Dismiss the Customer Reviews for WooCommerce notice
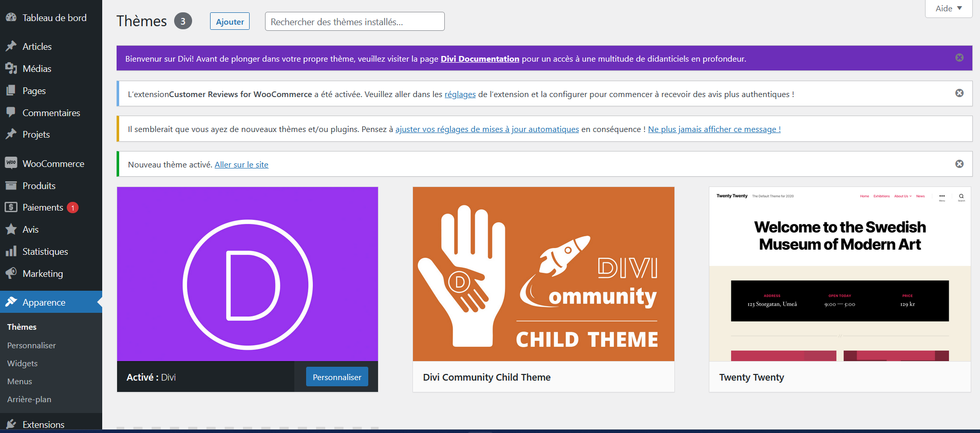Image resolution: width=980 pixels, height=433 pixels. click(x=959, y=93)
